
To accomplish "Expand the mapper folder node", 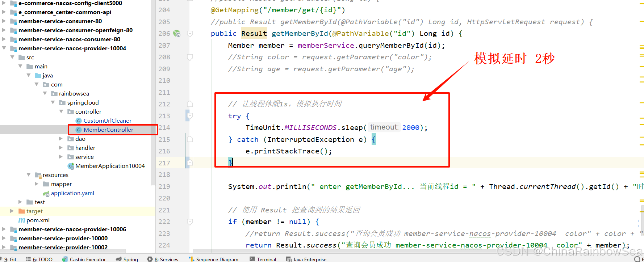I will pyautogui.click(x=37, y=184).
